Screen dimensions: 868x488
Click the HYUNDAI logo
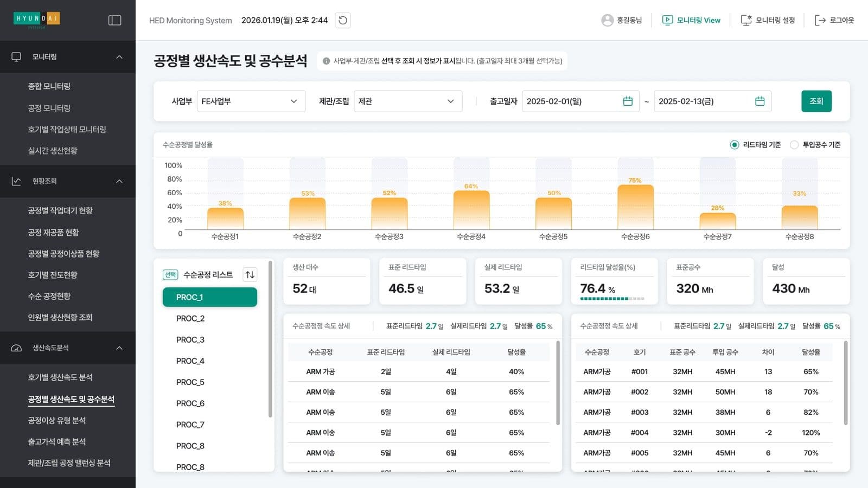click(37, 19)
